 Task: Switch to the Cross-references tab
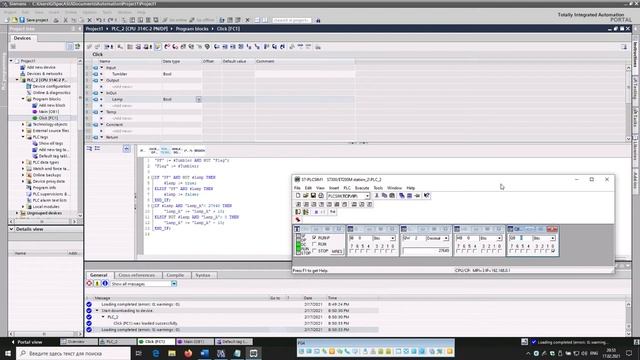pyautogui.click(x=137, y=275)
